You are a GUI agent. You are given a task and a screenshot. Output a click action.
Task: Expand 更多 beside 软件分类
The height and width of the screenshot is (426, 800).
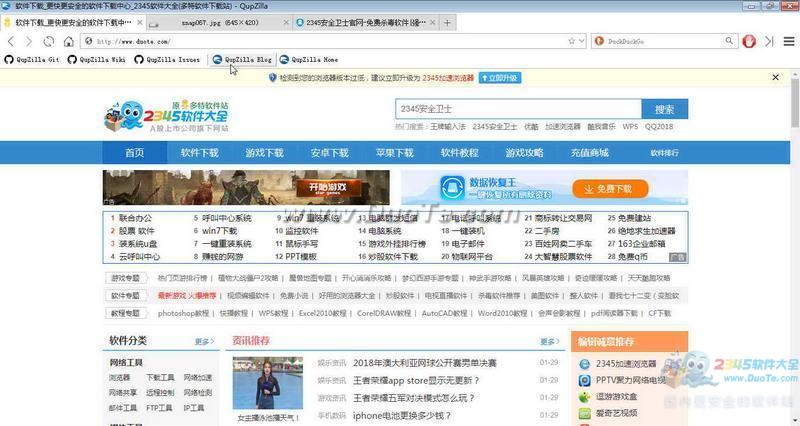click(x=205, y=341)
